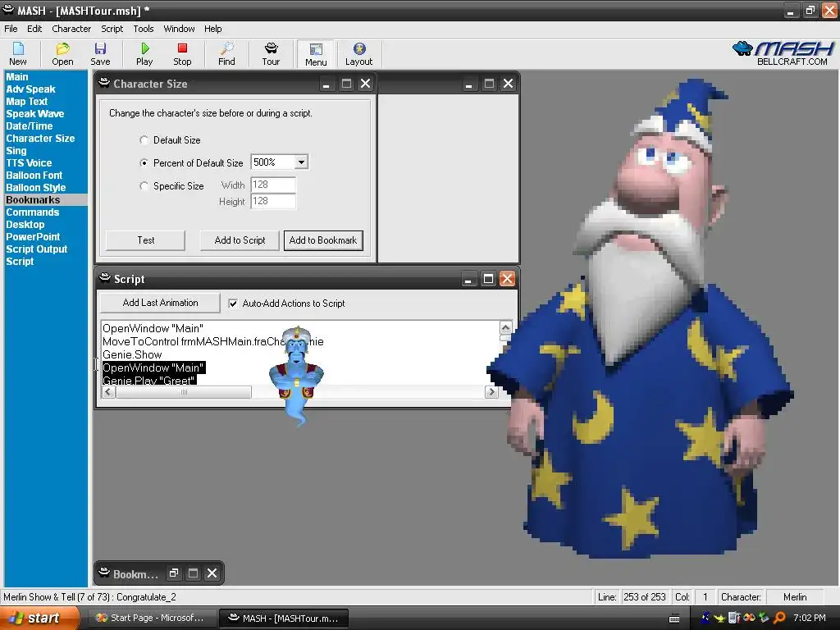Click script line Genie.Show
840x630 pixels.
coord(132,354)
